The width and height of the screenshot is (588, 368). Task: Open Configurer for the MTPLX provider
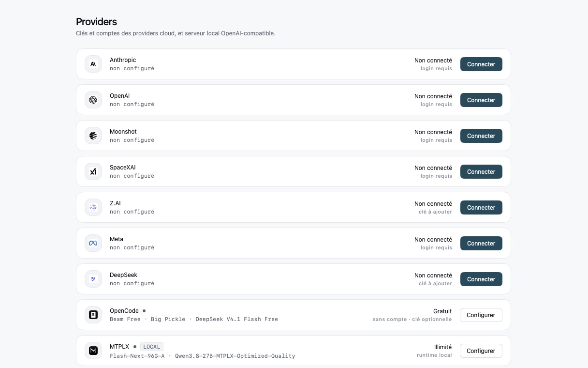coord(481,351)
